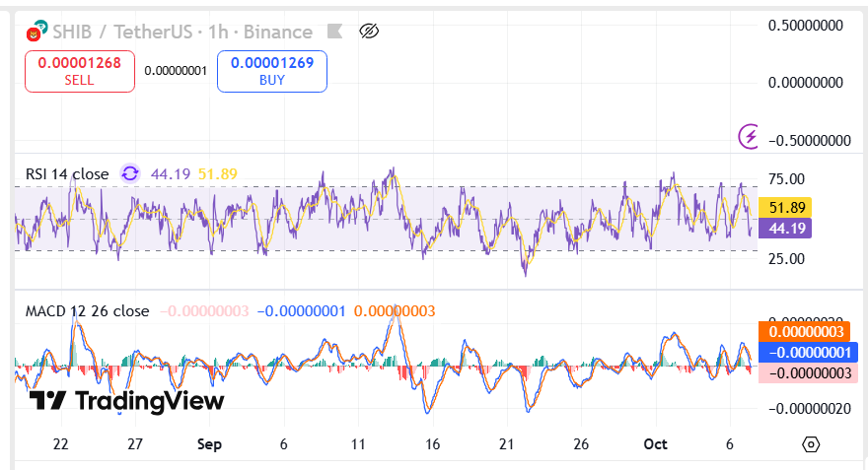Click the SHIB coin logo icon

tap(37, 32)
